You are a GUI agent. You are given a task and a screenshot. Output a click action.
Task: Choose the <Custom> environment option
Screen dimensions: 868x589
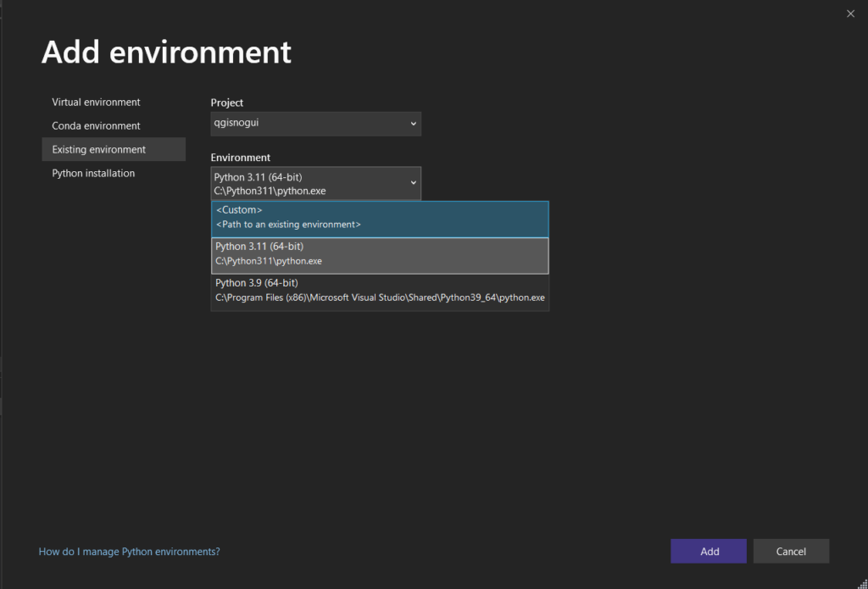[x=379, y=218]
